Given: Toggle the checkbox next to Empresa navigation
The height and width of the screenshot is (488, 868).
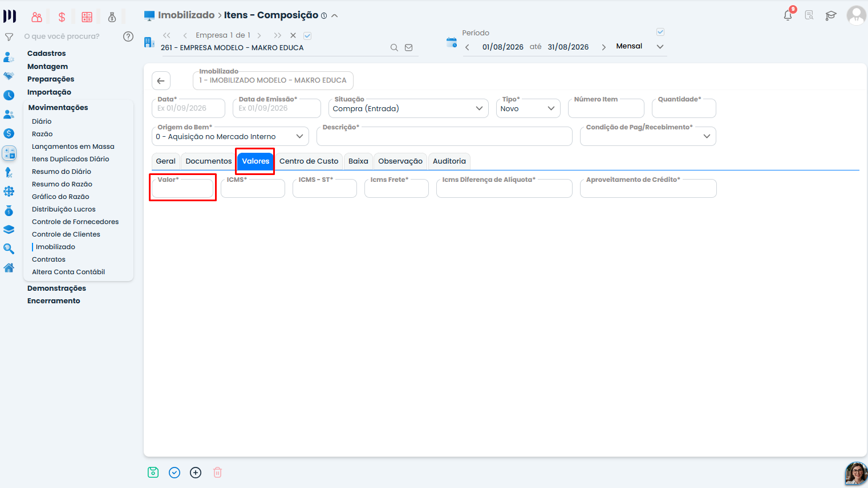Looking at the screenshot, I should [x=307, y=36].
